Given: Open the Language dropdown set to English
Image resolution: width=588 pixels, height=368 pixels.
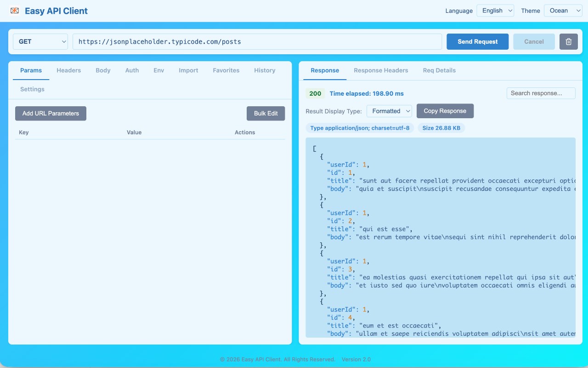Looking at the screenshot, I should coord(495,10).
